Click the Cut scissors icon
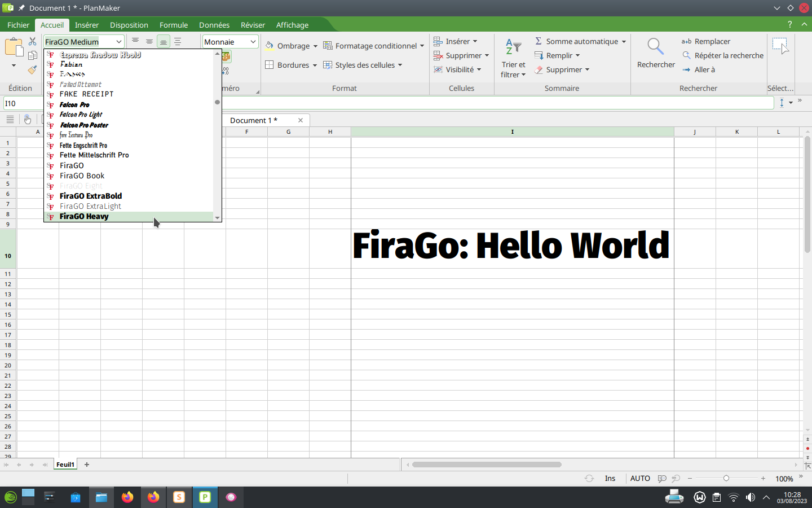The image size is (812, 508). tap(32, 42)
